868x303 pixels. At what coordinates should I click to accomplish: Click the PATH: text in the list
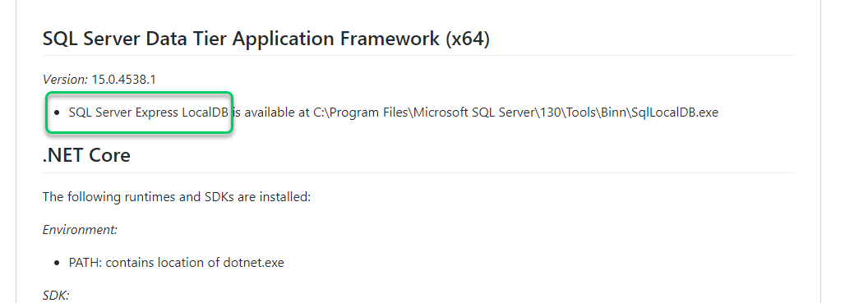(85, 263)
